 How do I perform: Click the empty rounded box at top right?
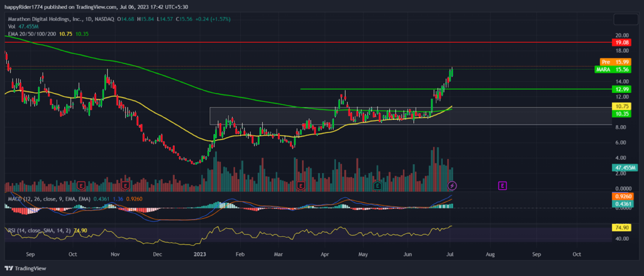coord(625,19)
